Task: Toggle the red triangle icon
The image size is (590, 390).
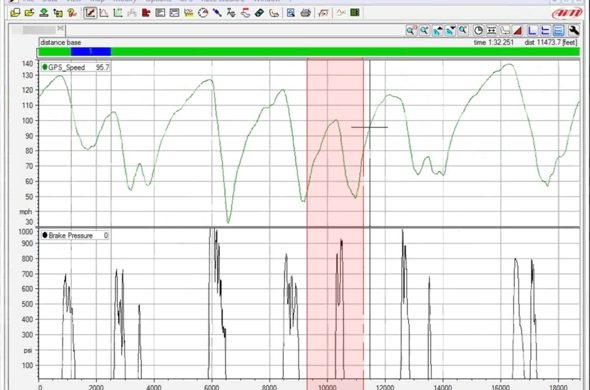Action: point(518,30)
